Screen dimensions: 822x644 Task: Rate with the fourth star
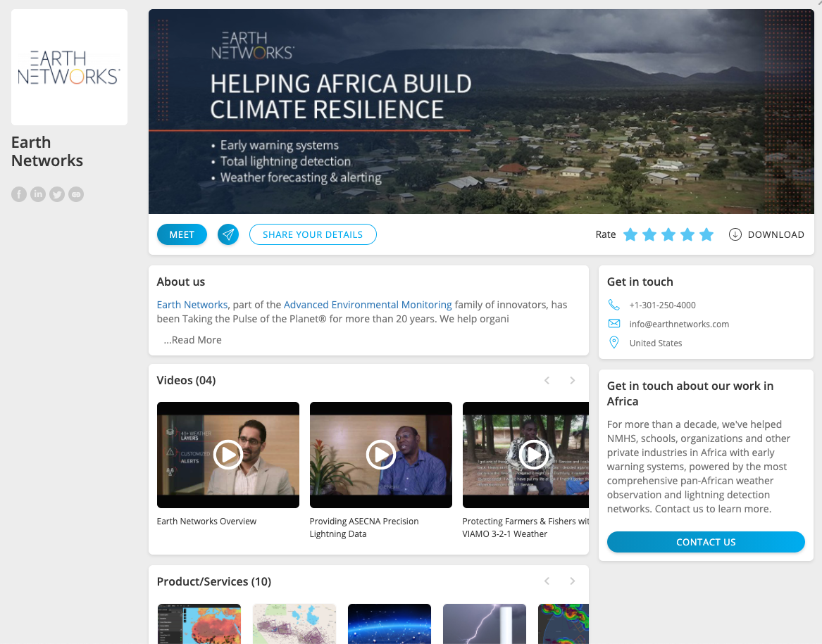(687, 234)
